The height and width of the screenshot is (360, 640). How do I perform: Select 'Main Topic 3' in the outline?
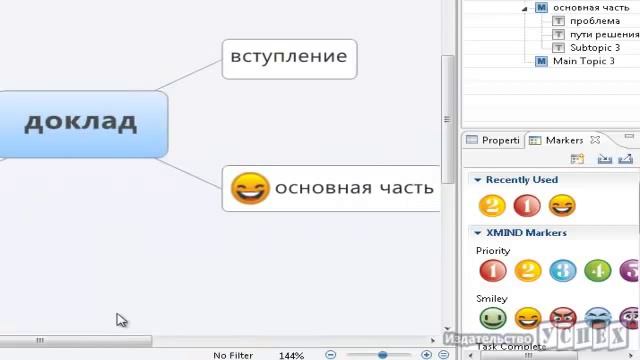pyautogui.click(x=583, y=61)
